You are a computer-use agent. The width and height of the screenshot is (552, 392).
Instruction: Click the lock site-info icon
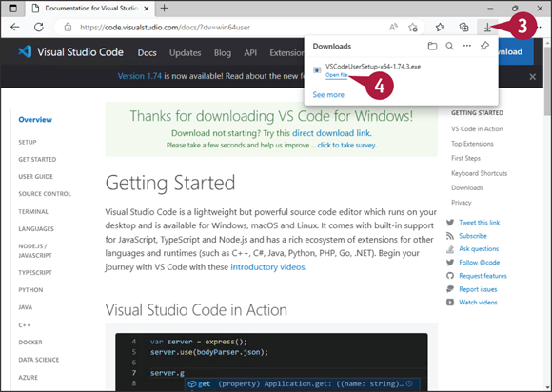(68, 27)
